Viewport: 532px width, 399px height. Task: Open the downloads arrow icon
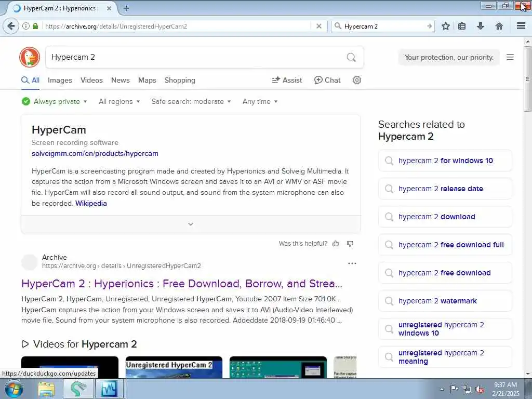pos(481,26)
